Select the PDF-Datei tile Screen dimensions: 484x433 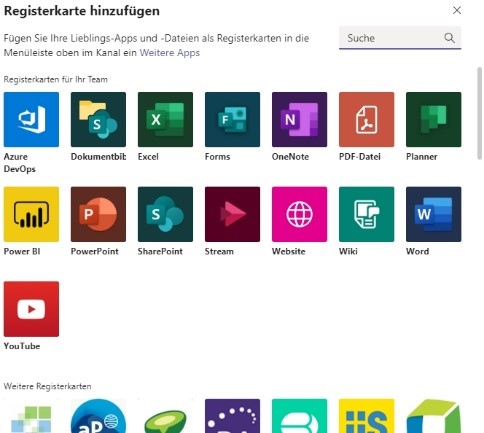pyautogui.click(x=366, y=119)
